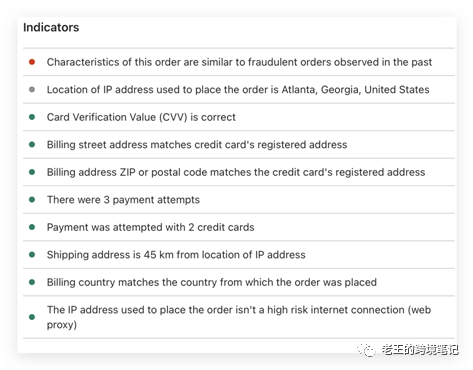Click the red fraud indicator dot

tap(32, 62)
